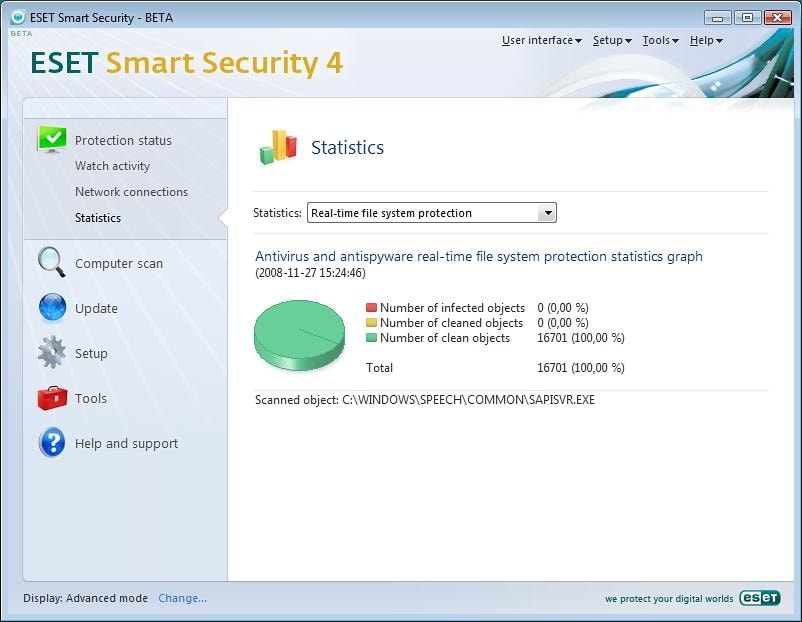This screenshot has width=802, height=622.
Task: Open the Help and support label
Action: 126,443
